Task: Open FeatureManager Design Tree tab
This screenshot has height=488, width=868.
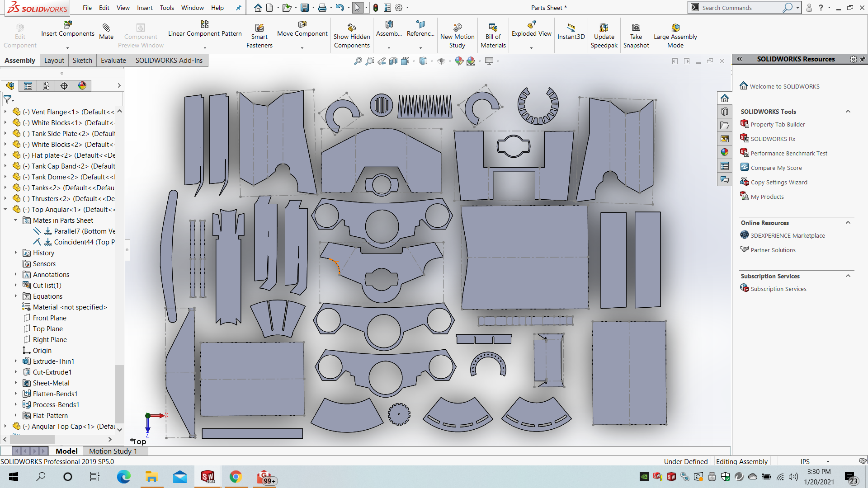Action: [10, 86]
